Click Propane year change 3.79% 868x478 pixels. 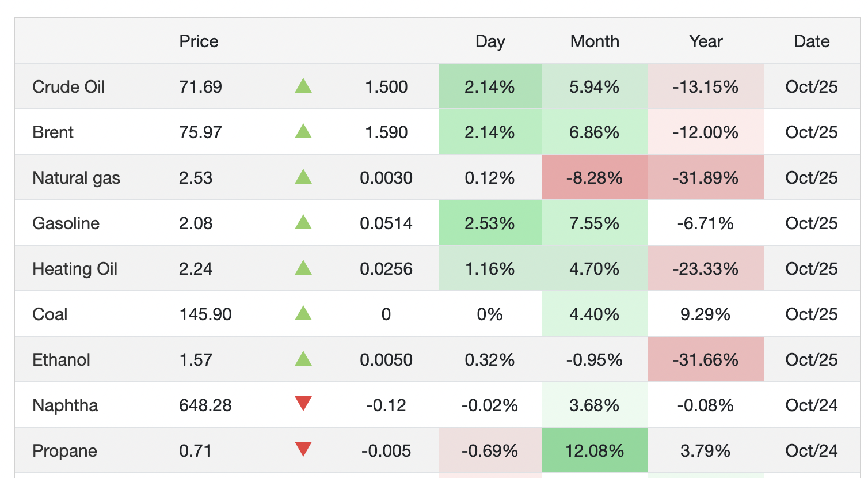[x=706, y=451]
